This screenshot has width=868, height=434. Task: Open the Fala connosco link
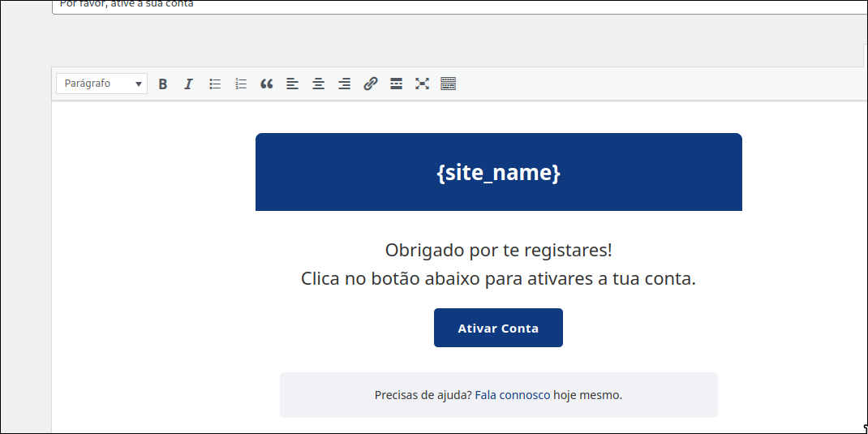tap(513, 395)
